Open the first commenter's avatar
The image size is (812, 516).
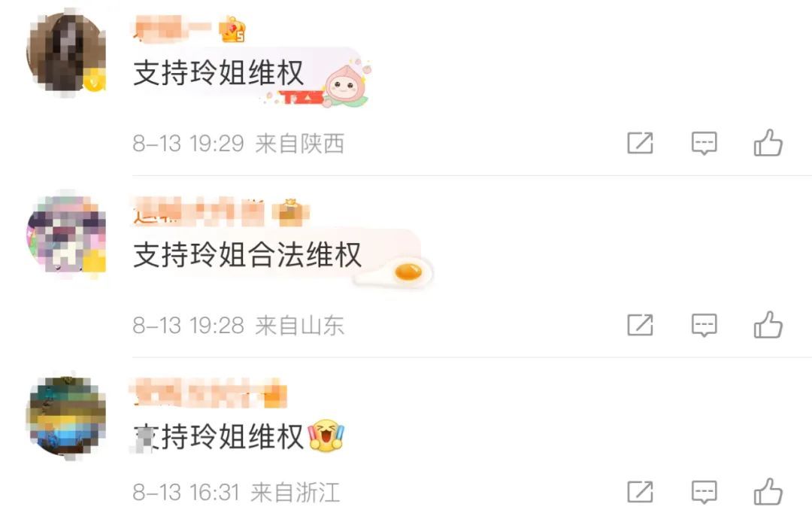(x=66, y=53)
